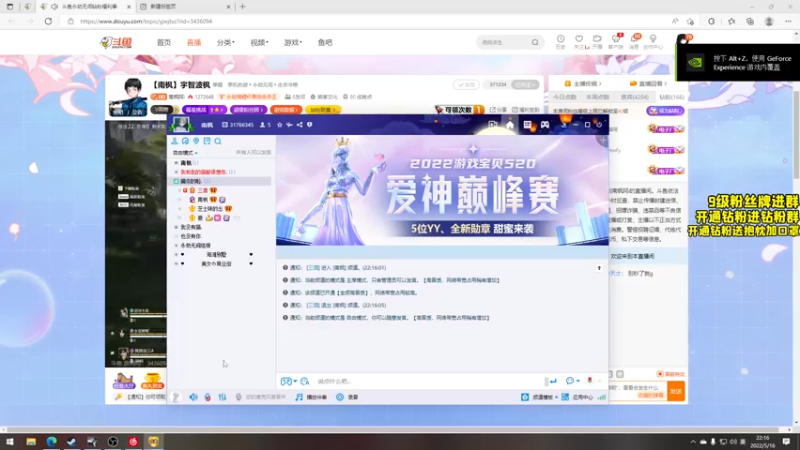Expand the 海滩别墅 channel
Viewport: 800px width, 450px height.
click(x=177, y=255)
